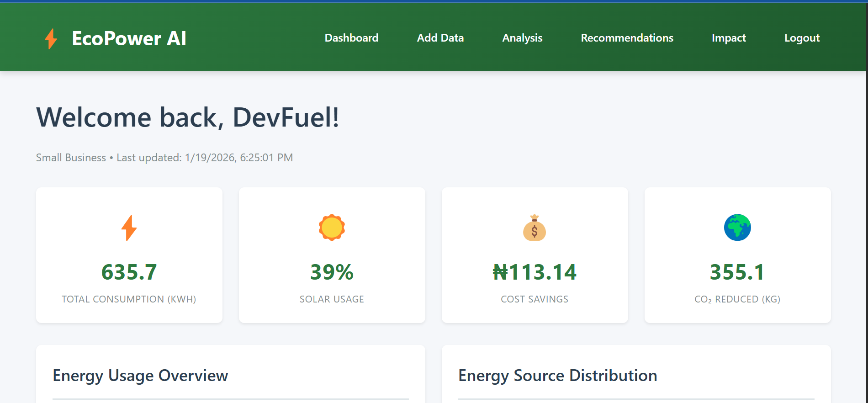Viewport: 868px width, 403px height.
Task: Select the 39% solar usage value
Action: click(x=332, y=272)
